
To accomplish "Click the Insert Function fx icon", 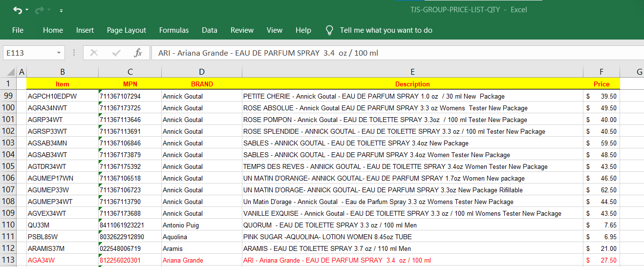I will pyautogui.click(x=138, y=53).
